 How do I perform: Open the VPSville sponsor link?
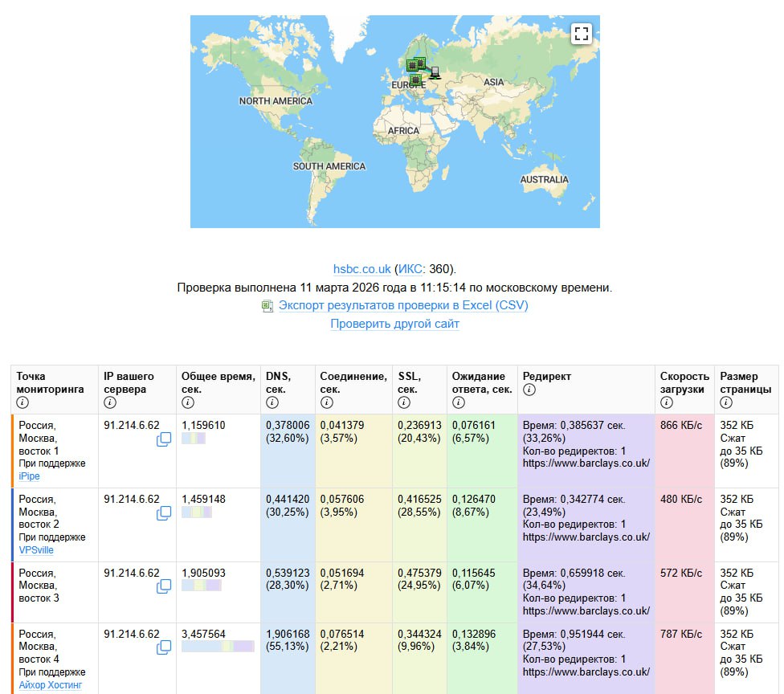tap(36, 550)
